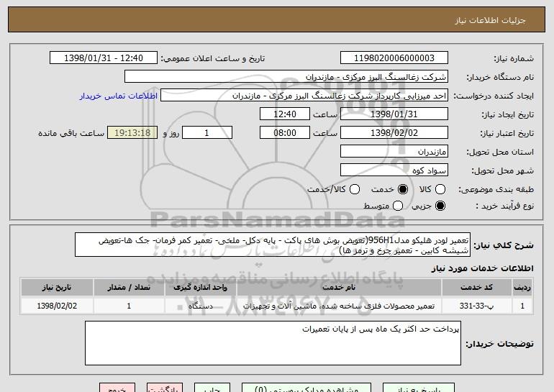Click the واحد اندازه گیری column header
Image resolution: width=554 pixels, height=392 pixels.
click(200, 288)
